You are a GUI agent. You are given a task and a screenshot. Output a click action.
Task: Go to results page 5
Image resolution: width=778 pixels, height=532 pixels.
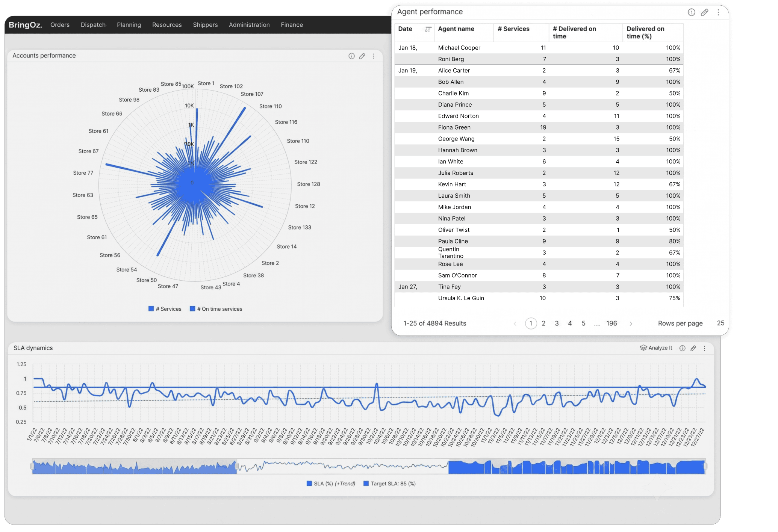[x=583, y=323]
